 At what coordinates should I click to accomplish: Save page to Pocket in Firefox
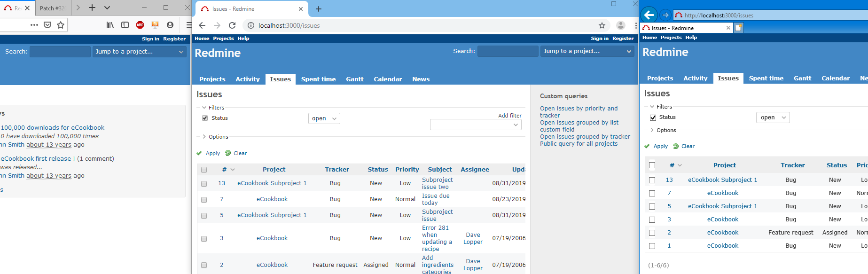47,25
